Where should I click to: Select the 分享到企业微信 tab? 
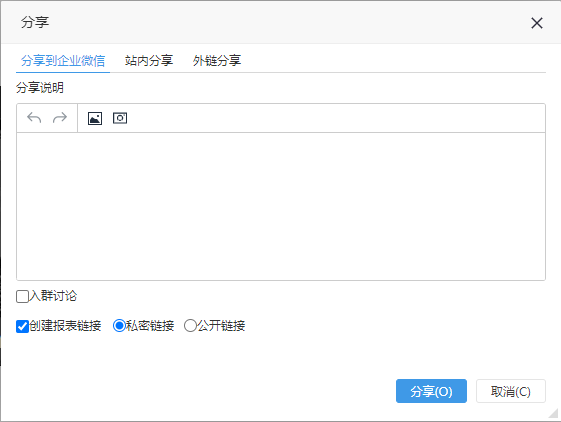(x=63, y=60)
